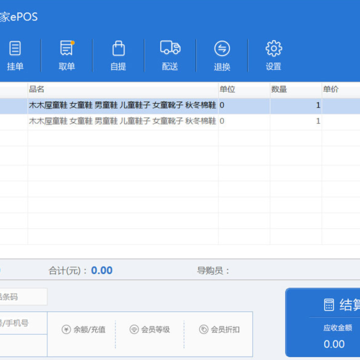The height and width of the screenshot is (360, 360).
Task: Select the second 木木屋童鞋 product row
Action: coord(180,121)
